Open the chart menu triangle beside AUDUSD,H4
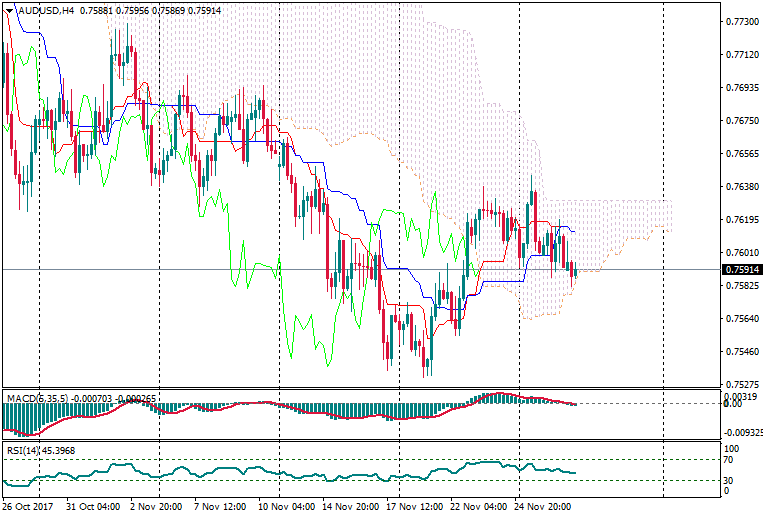This screenshot has height=518, width=763. click(x=8, y=11)
